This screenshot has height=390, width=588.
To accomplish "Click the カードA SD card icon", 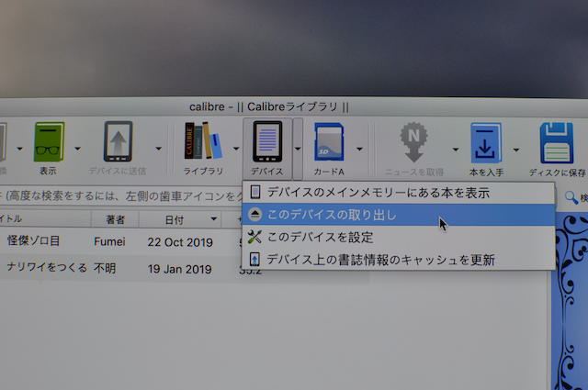I will [329, 142].
